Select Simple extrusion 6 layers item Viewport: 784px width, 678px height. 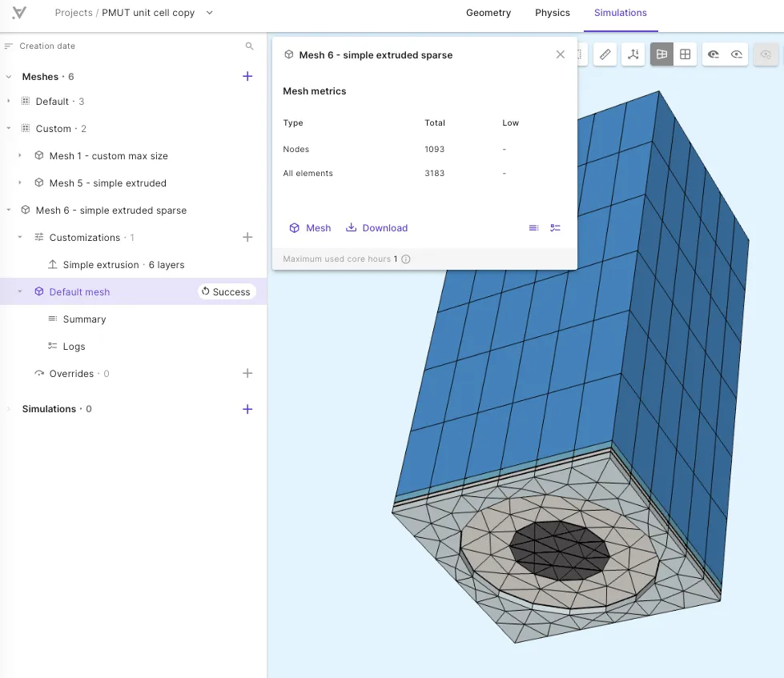[123, 265]
